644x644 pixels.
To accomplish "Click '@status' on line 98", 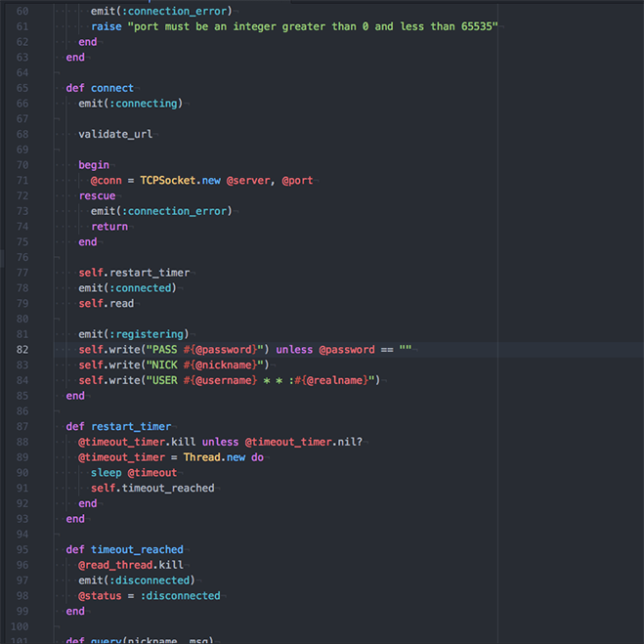I will [x=100, y=596].
